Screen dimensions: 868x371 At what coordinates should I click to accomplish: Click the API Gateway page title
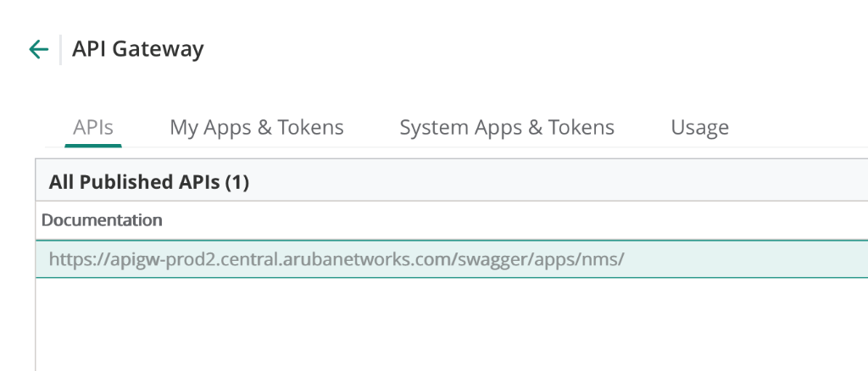coord(138,49)
